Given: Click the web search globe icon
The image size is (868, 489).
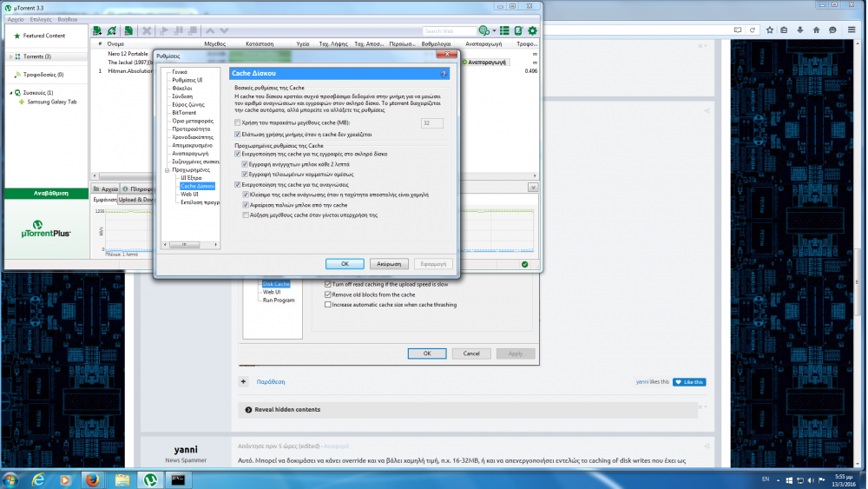Looking at the screenshot, I should click(484, 30).
